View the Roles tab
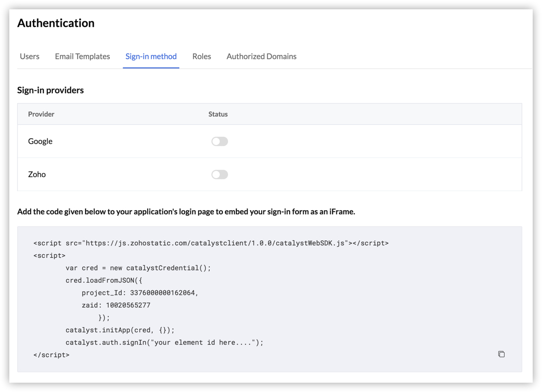 pos(202,56)
